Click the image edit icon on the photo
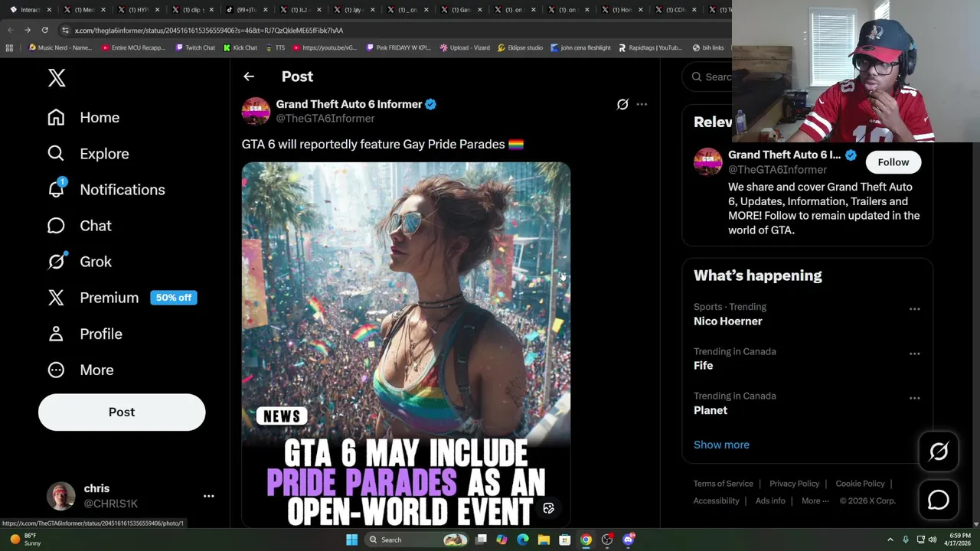The image size is (980, 551). click(x=549, y=508)
